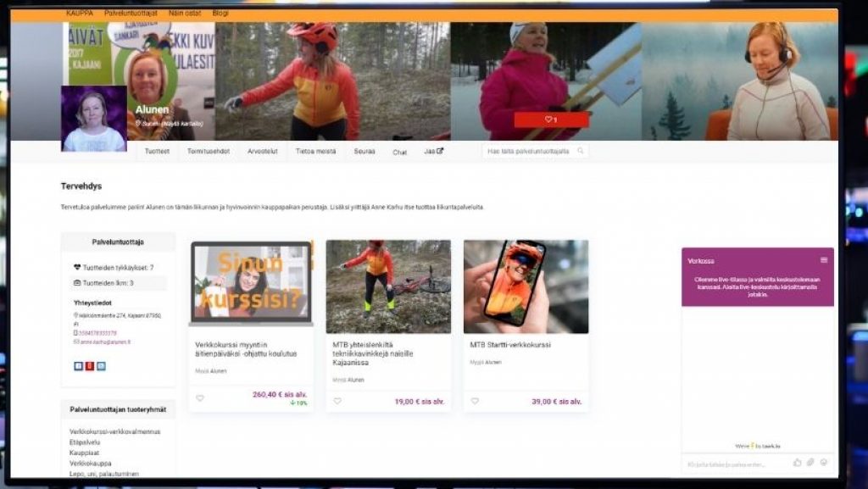Send a thumbs up in the chat widget

click(x=798, y=462)
